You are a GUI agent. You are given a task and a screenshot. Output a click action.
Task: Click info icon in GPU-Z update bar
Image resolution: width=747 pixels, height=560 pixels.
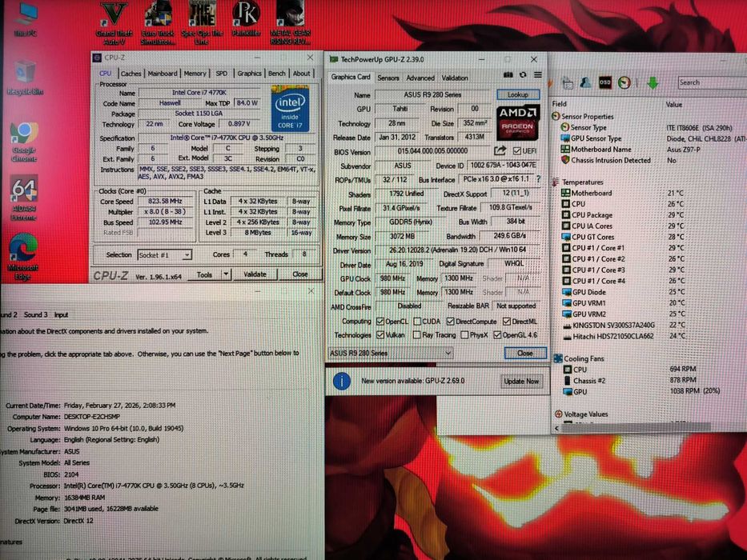(342, 381)
